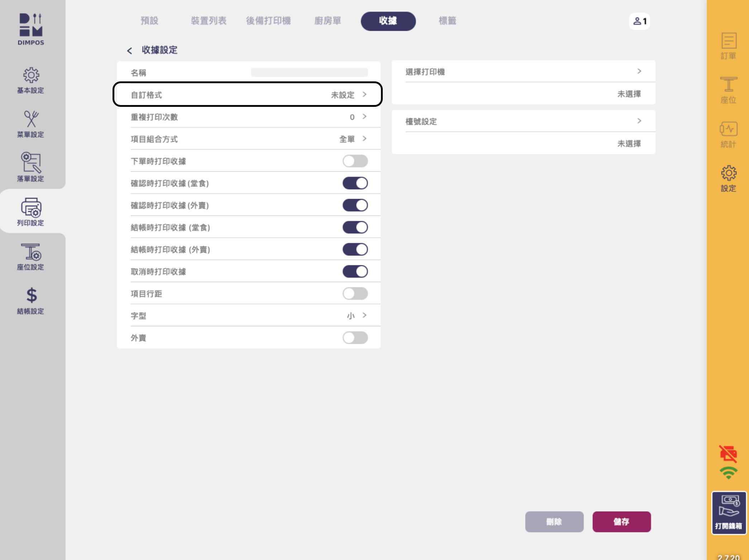
Task: Open 菜單設定 fork and spoon icon
Action: [x=31, y=119]
